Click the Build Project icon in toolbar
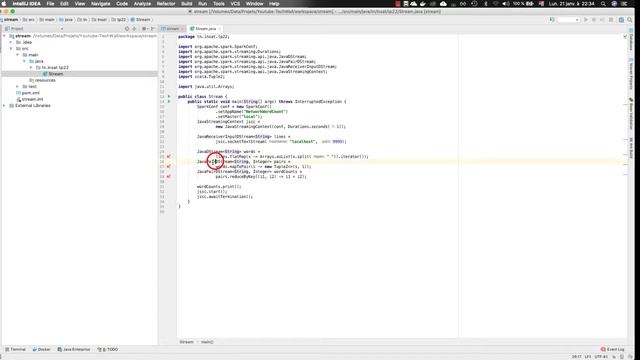Screen dimensions: 640x360 (x=552, y=20)
